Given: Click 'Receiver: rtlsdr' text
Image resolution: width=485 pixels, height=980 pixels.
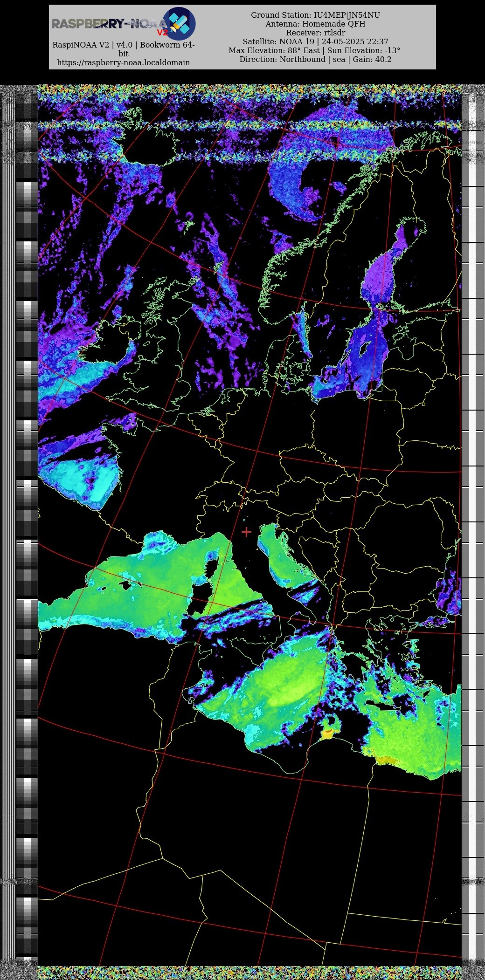Looking at the screenshot, I should [x=316, y=33].
